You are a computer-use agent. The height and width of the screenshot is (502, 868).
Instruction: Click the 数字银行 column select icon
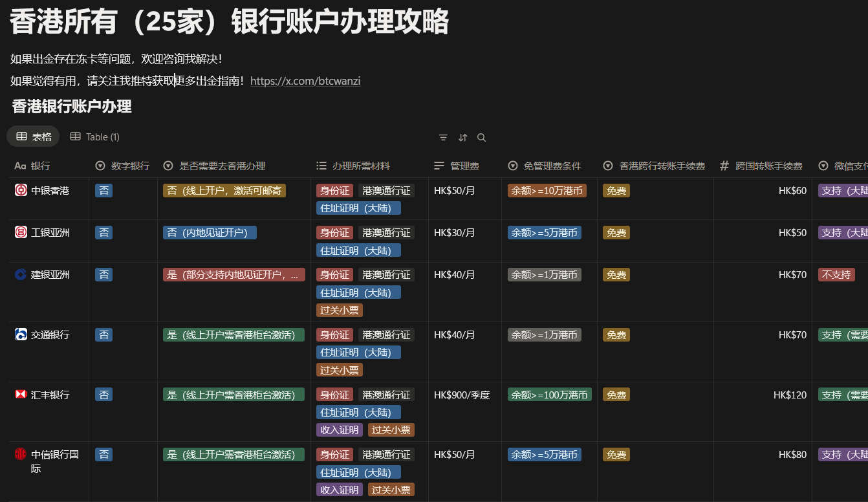pyautogui.click(x=100, y=166)
